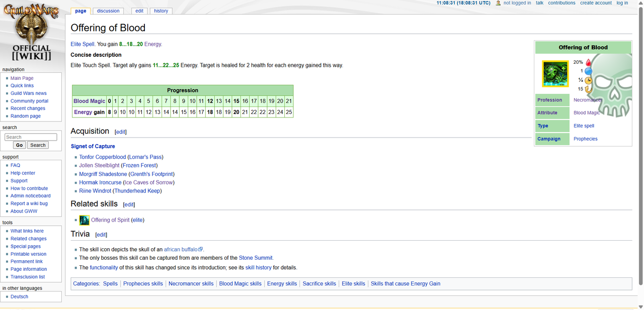Open Related changes tool
Screen dimensions: 644x310
29,239
